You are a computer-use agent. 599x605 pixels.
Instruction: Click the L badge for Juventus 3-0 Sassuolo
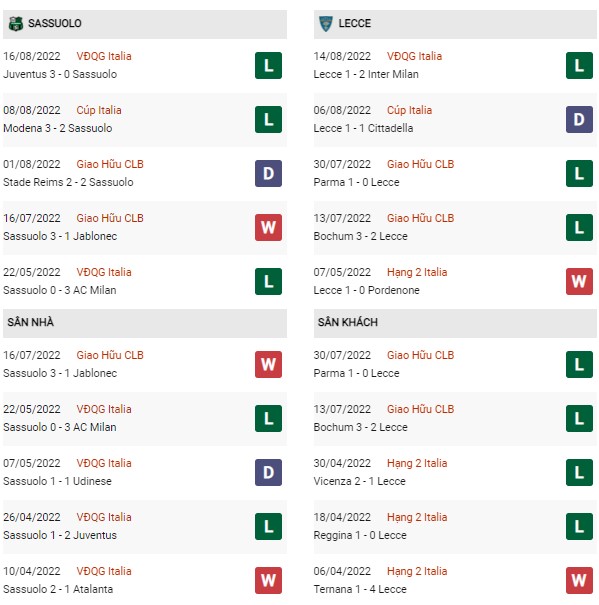(268, 65)
